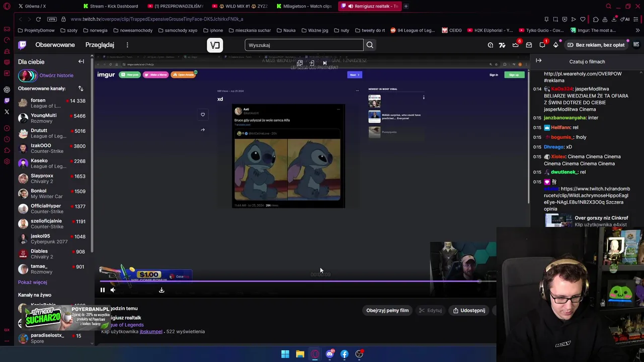Open the three-dot more menu
This screenshot has height=362, width=644.
point(127,45)
